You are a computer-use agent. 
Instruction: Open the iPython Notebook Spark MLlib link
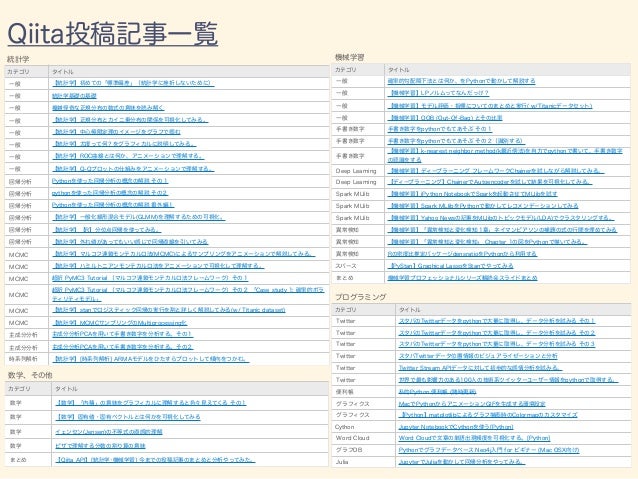tap(472, 194)
